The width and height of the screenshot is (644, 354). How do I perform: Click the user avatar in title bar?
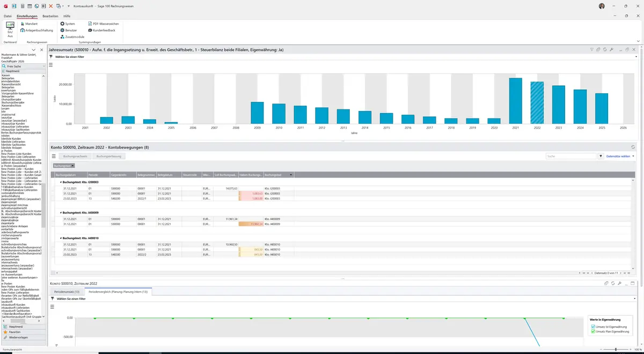click(x=602, y=5)
